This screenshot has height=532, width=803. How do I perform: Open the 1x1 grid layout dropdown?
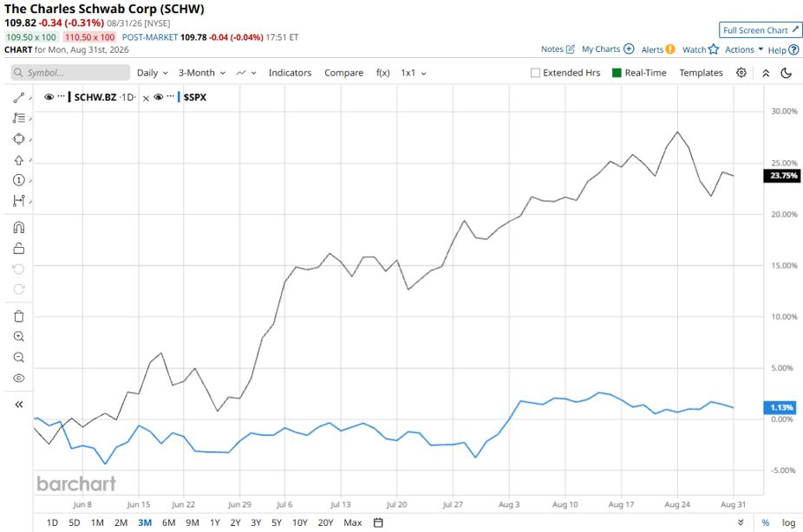pos(414,73)
